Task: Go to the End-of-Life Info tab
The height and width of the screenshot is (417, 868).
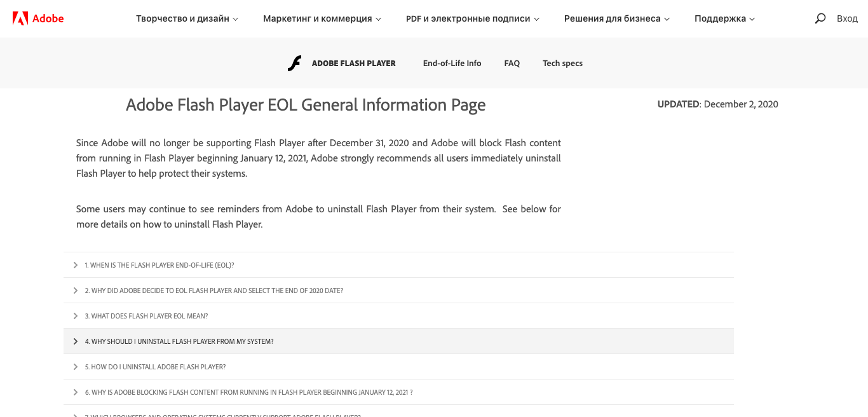Action: [x=452, y=64]
